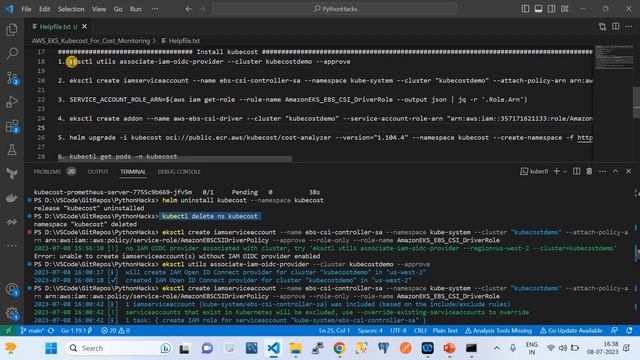Open editor More Actions ellipsis
The height and width of the screenshot is (360, 640).
pos(629,27)
